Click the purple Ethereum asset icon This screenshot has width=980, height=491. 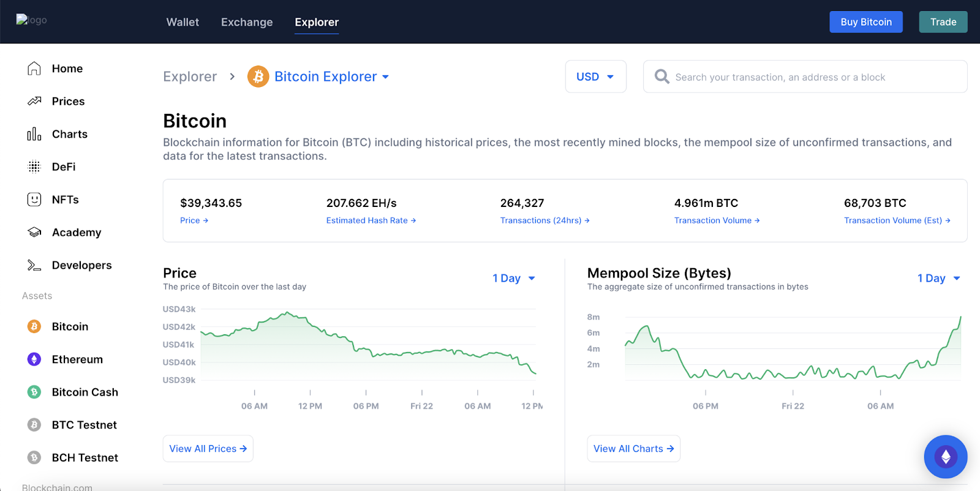pyautogui.click(x=34, y=359)
